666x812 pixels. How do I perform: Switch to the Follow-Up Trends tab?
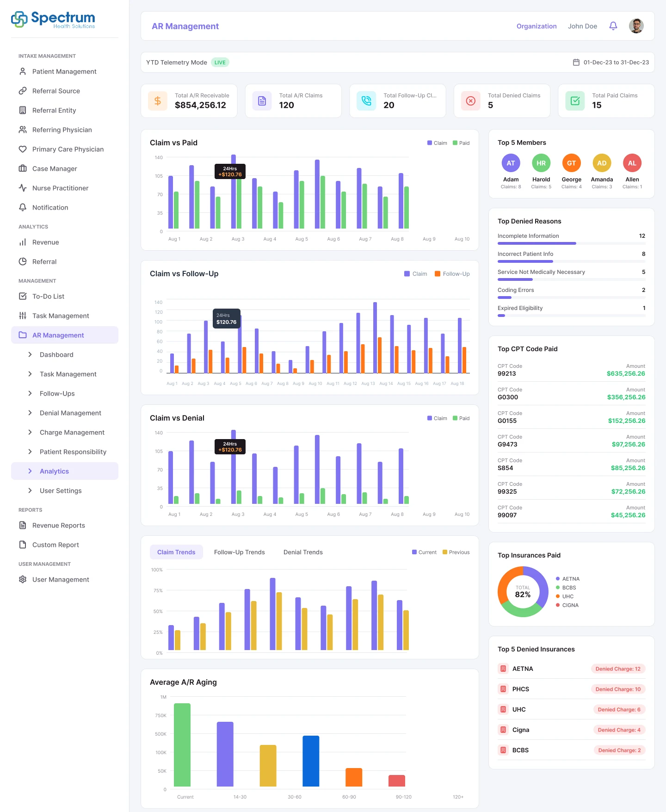[x=240, y=552]
